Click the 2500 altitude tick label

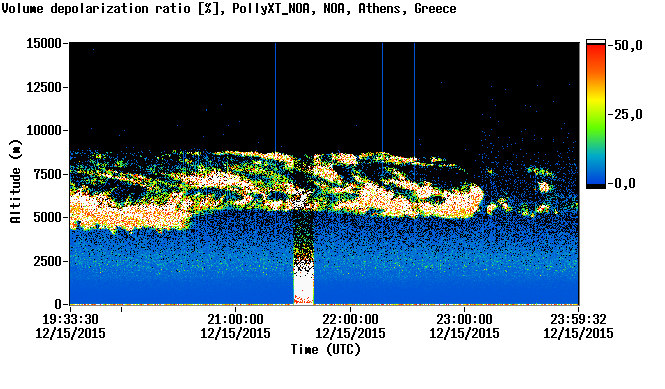point(48,261)
